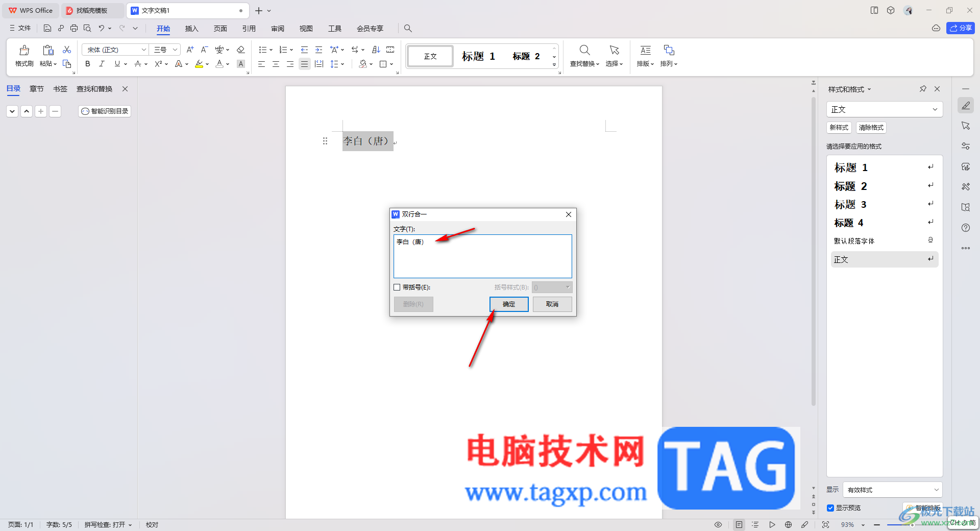980x531 pixels.
Task: Click the text highlight color icon
Action: tap(199, 64)
